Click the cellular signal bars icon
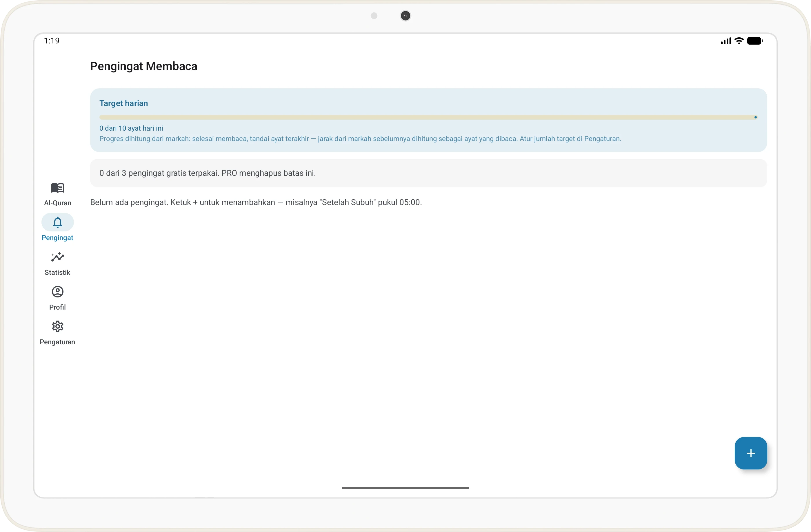Image resolution: width=811 pixels, height=532 pixels. point(726,41)
